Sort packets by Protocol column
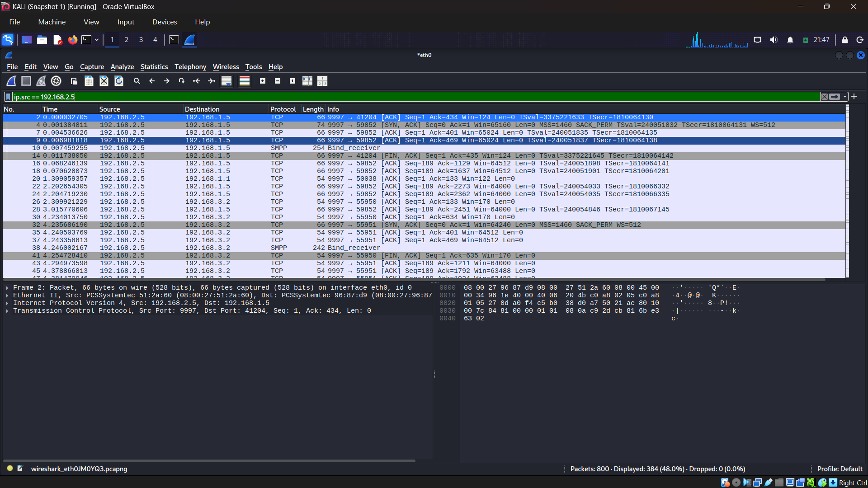This screenshot has height=488, width=868. click(x=285, y=109)
